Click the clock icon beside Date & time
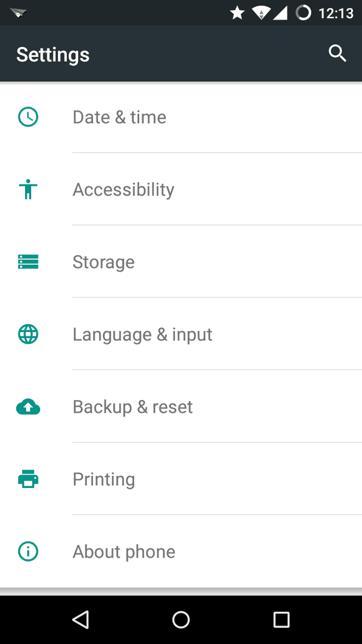The width and height of the screenshot is (362, 644). 28,117
